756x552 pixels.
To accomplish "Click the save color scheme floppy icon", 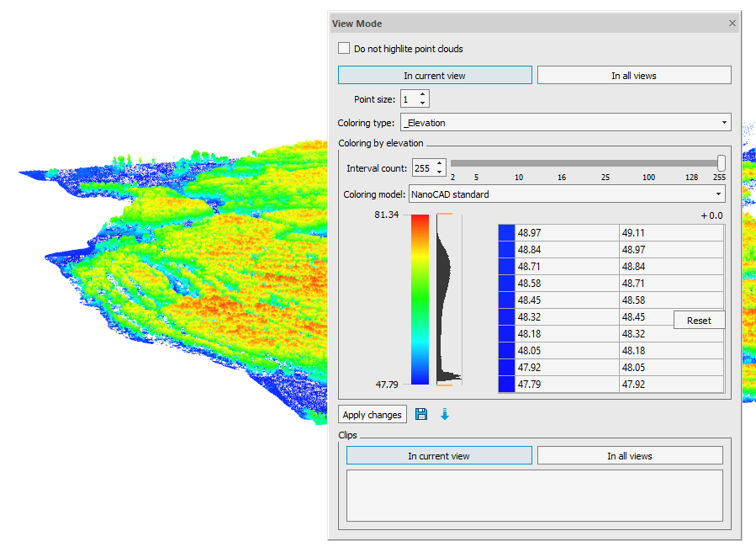I will coord(421,414).
